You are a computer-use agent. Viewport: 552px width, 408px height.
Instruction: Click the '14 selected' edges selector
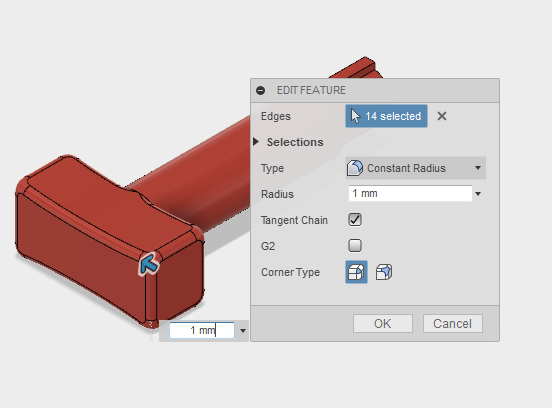[x=386, y=116]
